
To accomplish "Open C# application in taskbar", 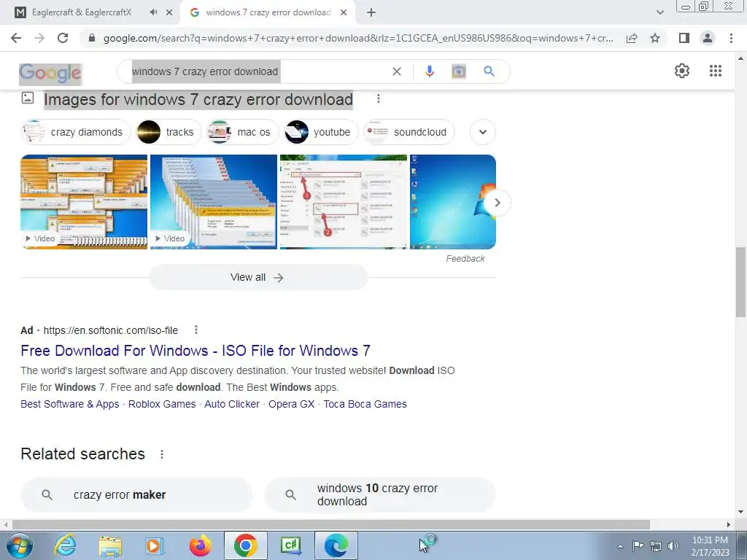I will [x=290, y=545].
